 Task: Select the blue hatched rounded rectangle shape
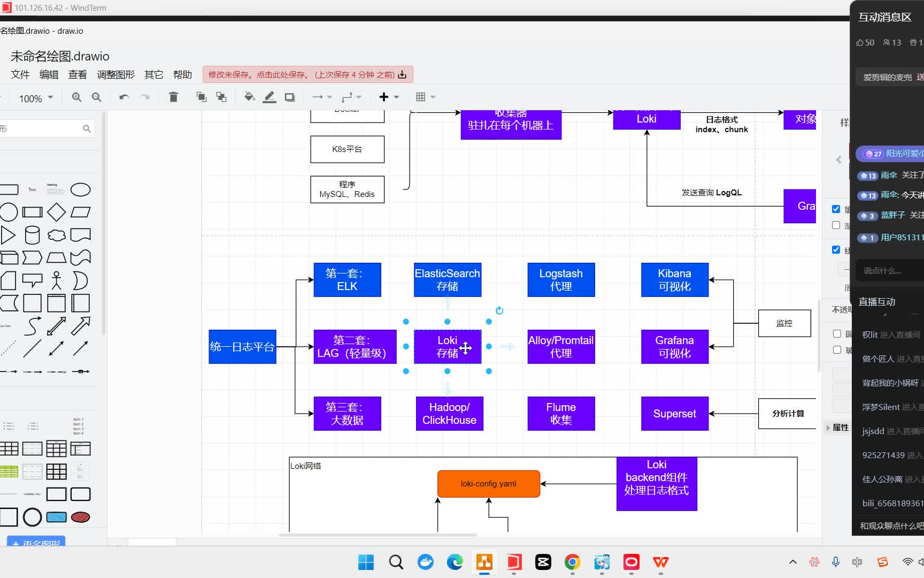point(56,517)
